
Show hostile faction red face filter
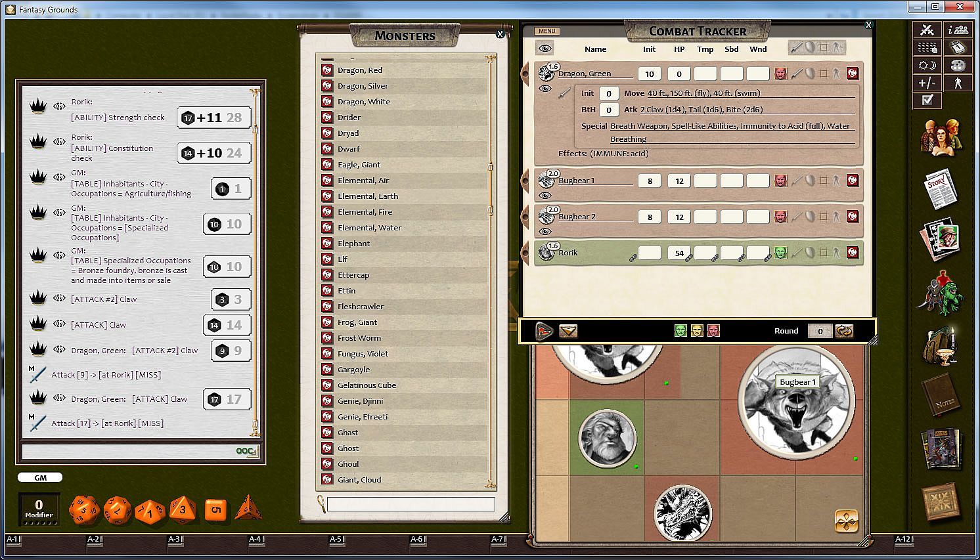click(713, 331)
